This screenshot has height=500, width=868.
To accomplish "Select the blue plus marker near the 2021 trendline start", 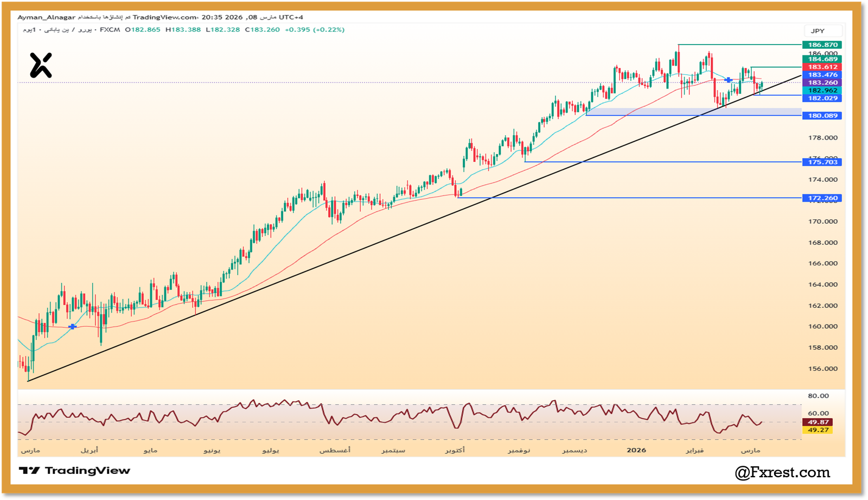I will (x=72, y=327).
